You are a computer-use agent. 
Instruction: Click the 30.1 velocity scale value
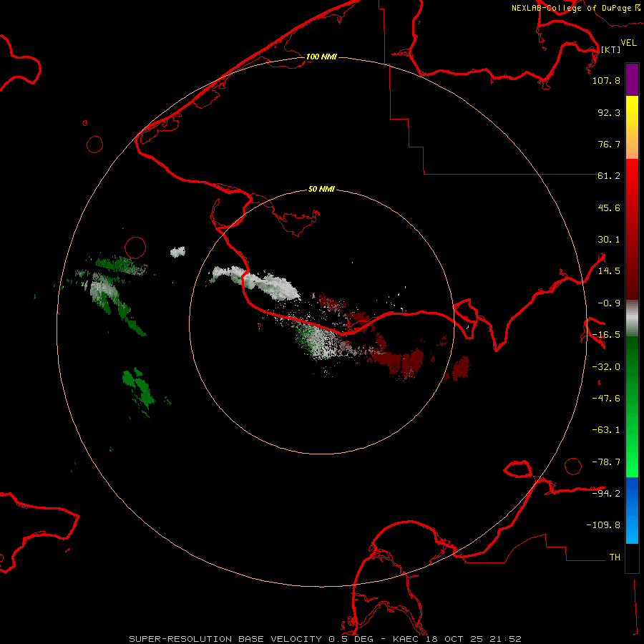pyautogui.click(x=609, y=240)
